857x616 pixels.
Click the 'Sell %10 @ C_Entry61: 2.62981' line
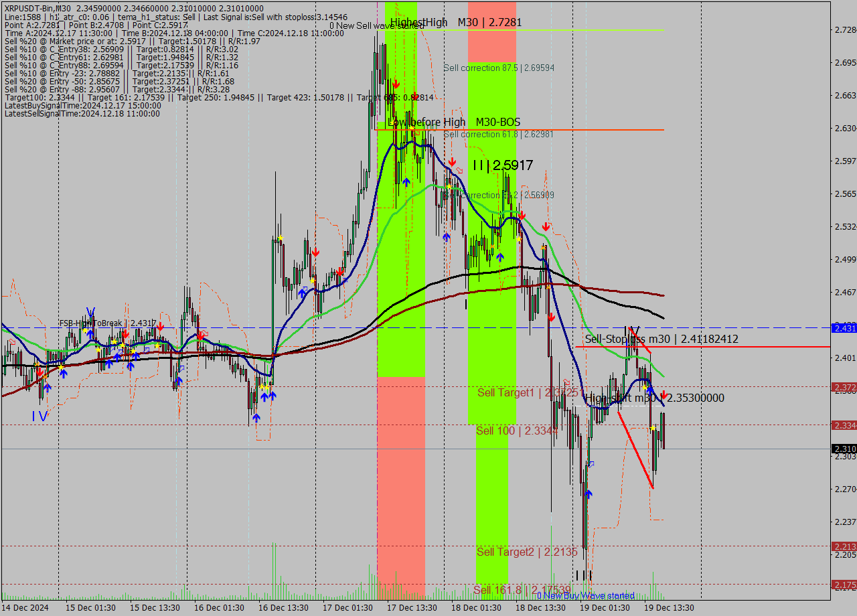coord(121,57)
